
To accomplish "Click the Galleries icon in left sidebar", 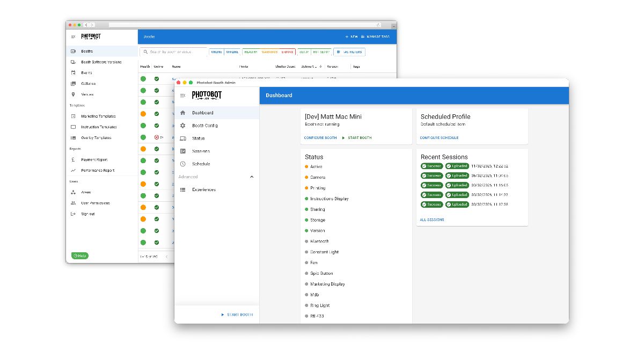I will [74, 84].
